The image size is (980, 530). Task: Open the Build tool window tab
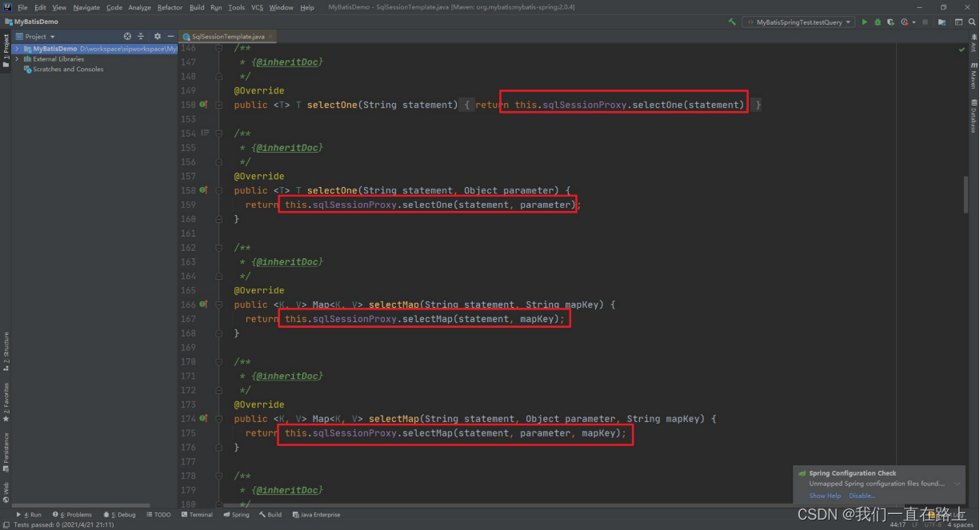coord(270,515)
